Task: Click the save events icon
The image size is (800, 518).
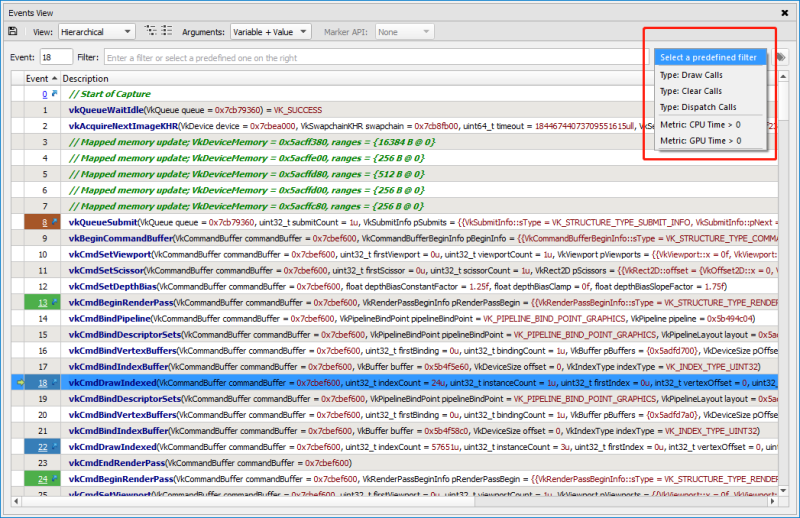Action: click(13, 32)
